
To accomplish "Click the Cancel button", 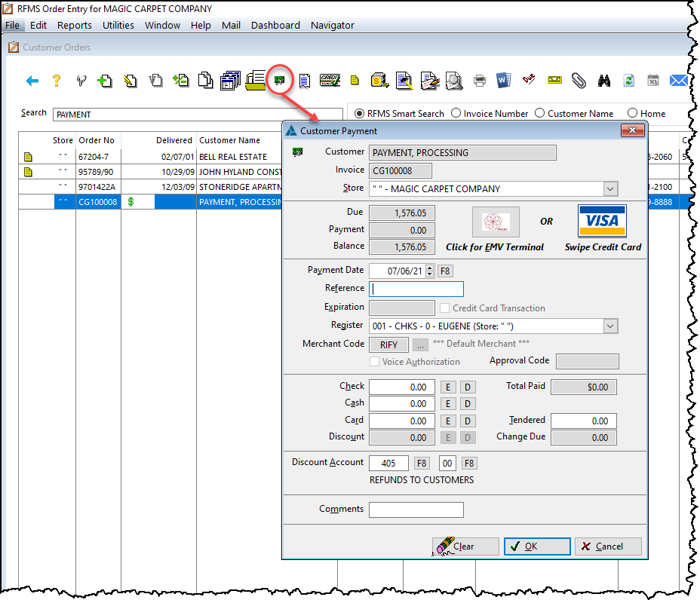I will tap(608, 546).
